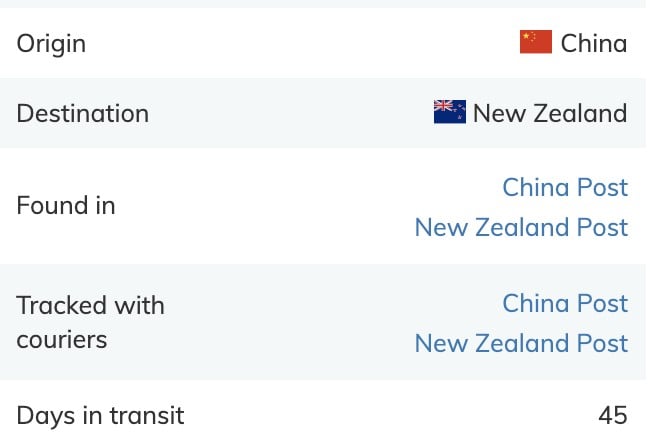Click the Destination label

pos(82,113)
